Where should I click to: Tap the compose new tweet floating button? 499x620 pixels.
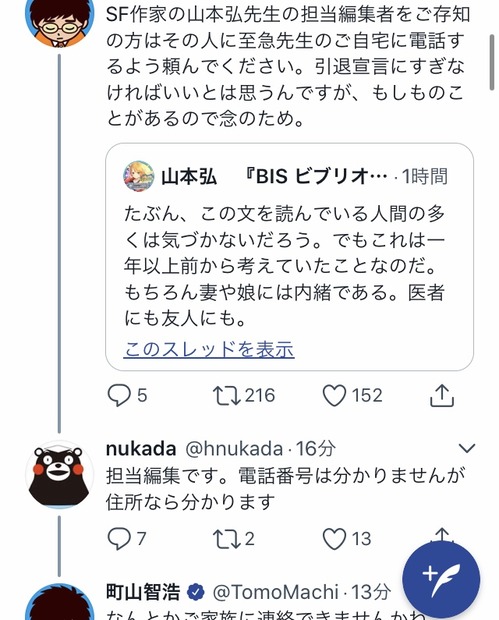click(441, 580)
